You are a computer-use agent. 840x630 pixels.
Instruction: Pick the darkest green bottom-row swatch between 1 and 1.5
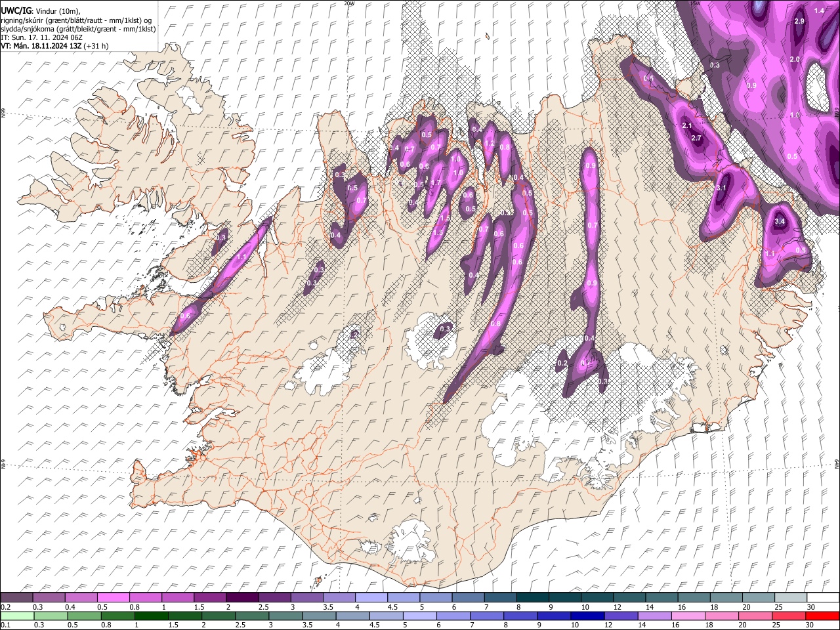point(152,616)
